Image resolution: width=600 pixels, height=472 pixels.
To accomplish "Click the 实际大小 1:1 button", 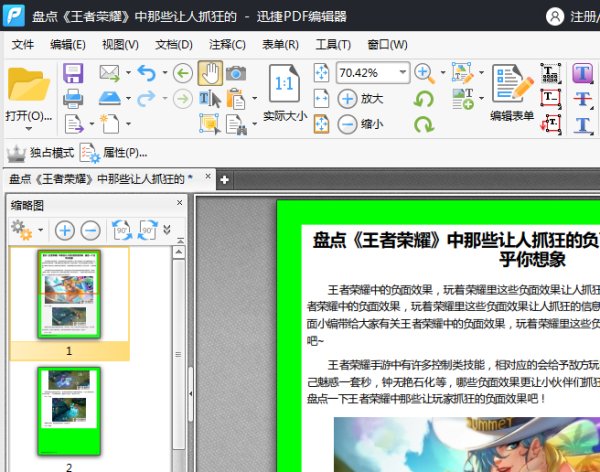I will click(x=284, y=93).
